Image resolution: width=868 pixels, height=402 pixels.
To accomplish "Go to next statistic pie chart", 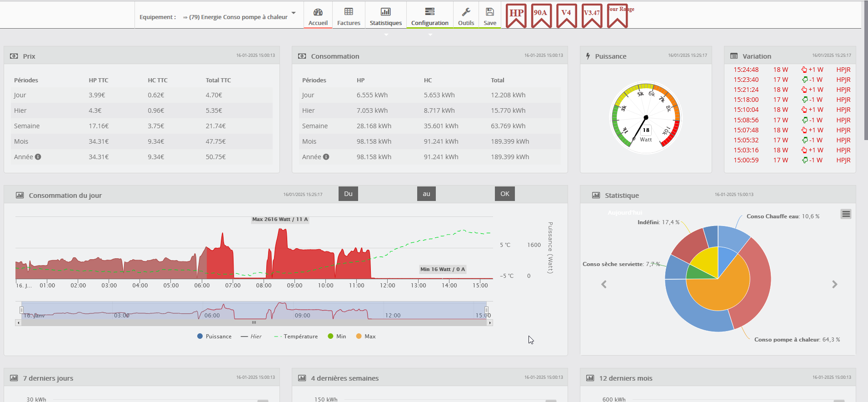I will (834, 284).
